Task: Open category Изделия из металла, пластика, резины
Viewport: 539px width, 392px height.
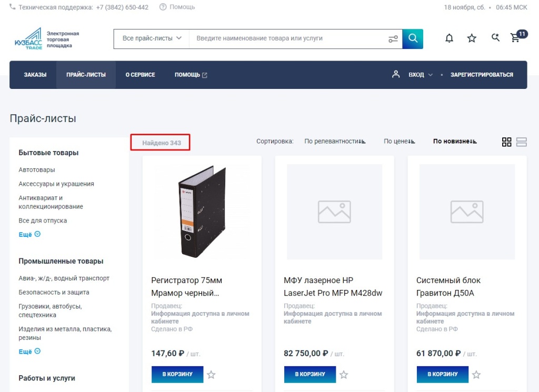Action: tap(65, 333)
